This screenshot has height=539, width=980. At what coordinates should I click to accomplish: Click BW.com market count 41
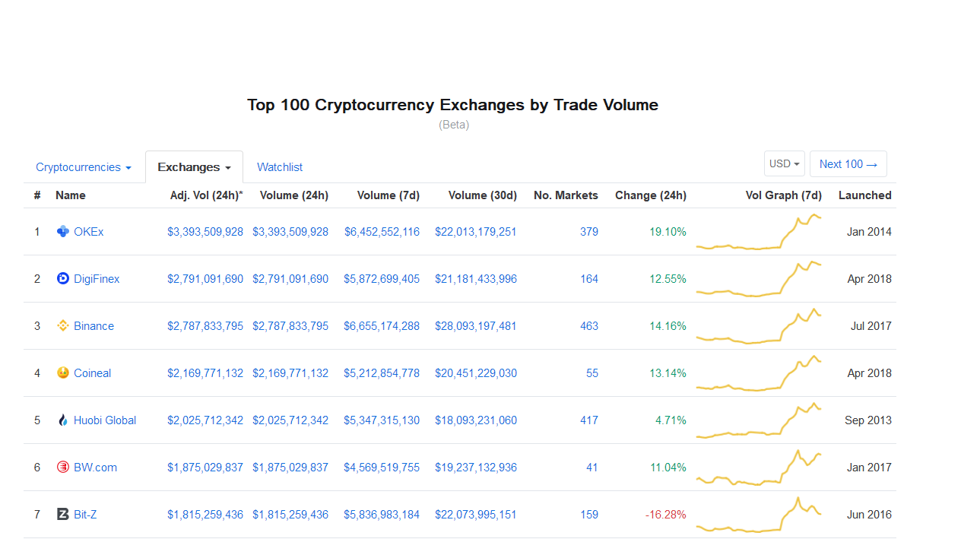pyautogui.click(x=592, y=468)
